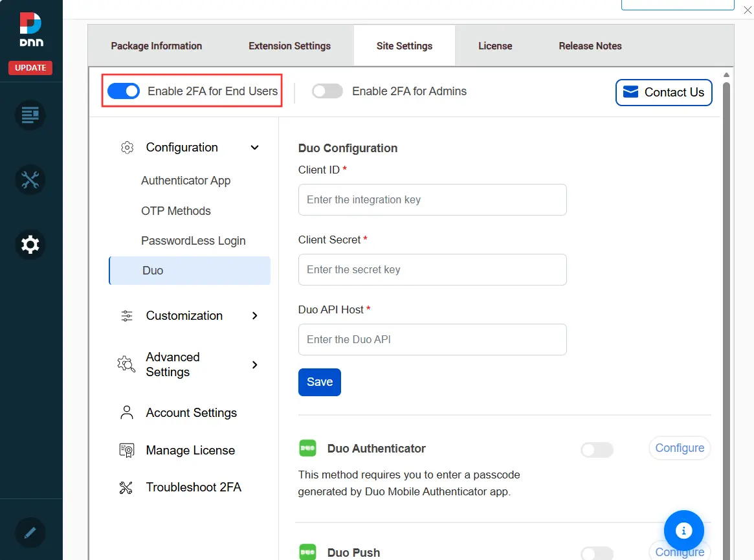The height and width of the screenshot is (560, 754).
Task: Open the blue info help bubble
Action: point(684,530)
